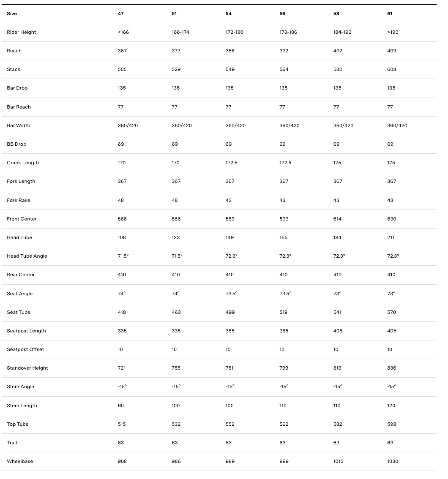Click the wheelbase value 1015
The width and height of the screenshot is (448, 479).
click(x=339, y=461)
